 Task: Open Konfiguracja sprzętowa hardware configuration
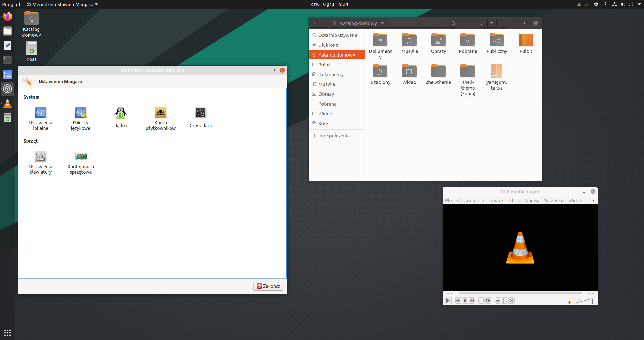pyautogui.click(x=80, y=163)
